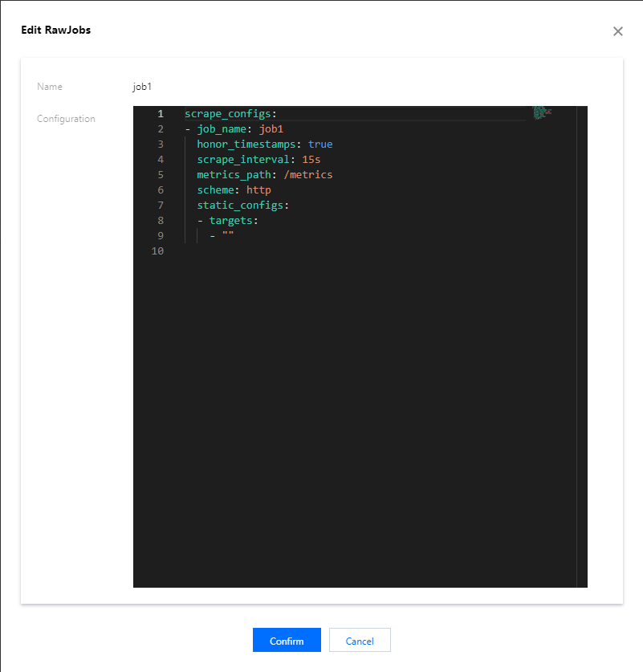Click the Name field label
This screenshot has width=643, height=672.
[x=49, y=87]
